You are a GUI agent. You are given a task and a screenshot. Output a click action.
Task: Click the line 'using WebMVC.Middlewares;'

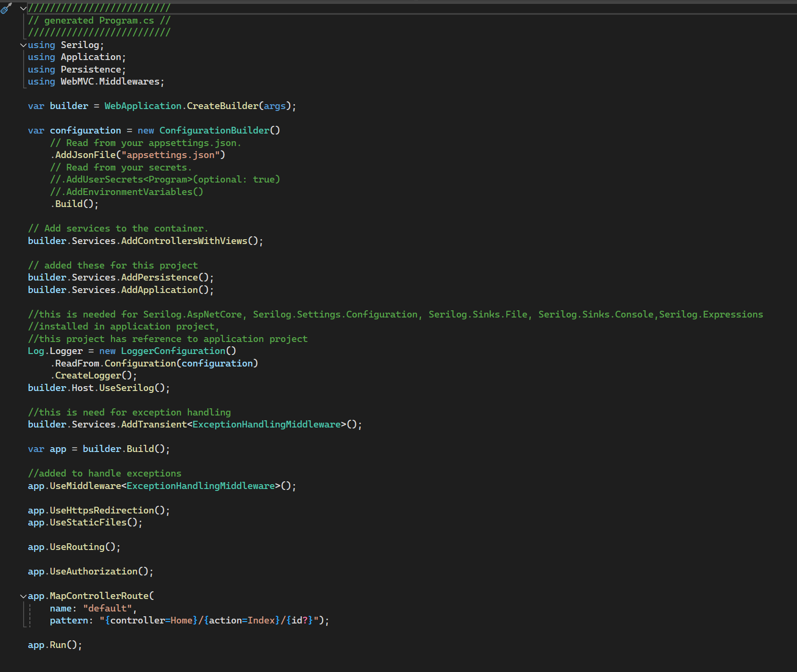(x=96, y=82)
